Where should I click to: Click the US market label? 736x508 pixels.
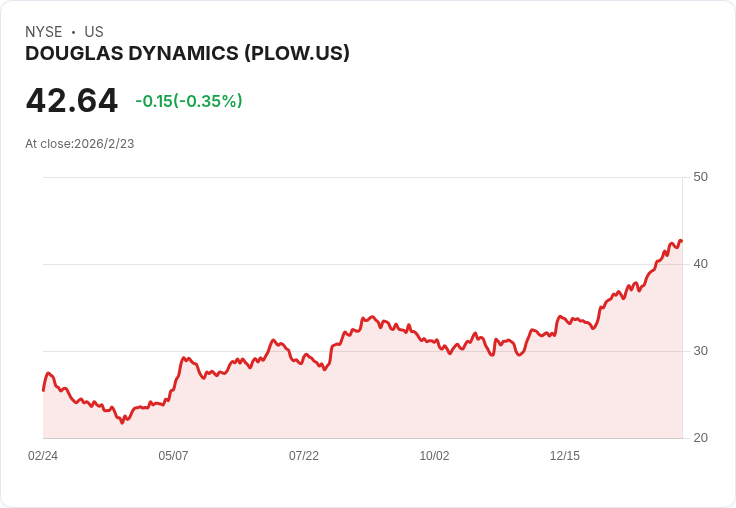coord(94,32)
